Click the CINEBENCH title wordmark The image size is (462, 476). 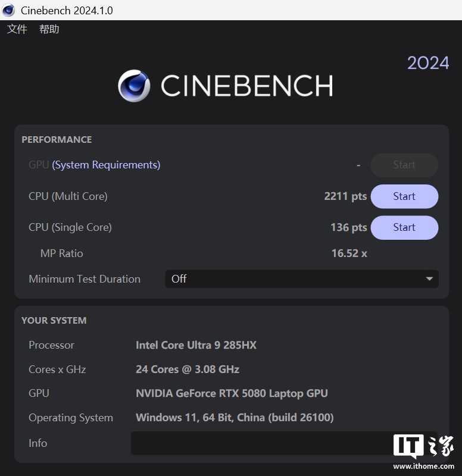pos(246,86)
